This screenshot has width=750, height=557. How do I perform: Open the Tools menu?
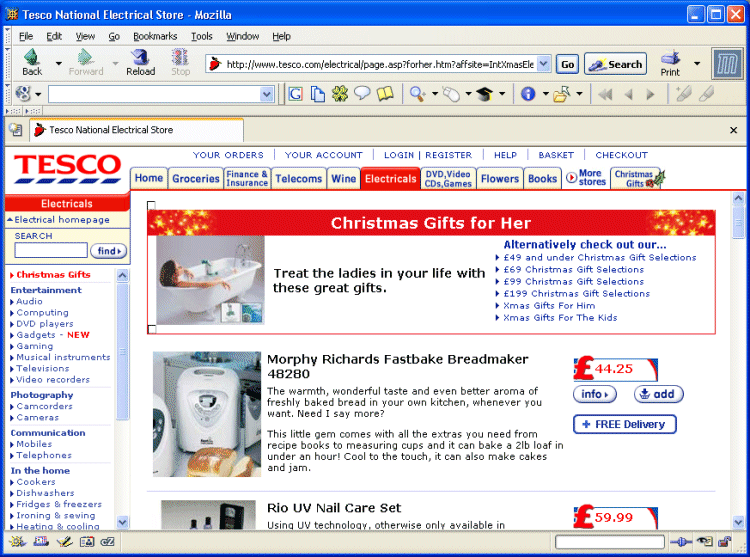pos(201,36)
